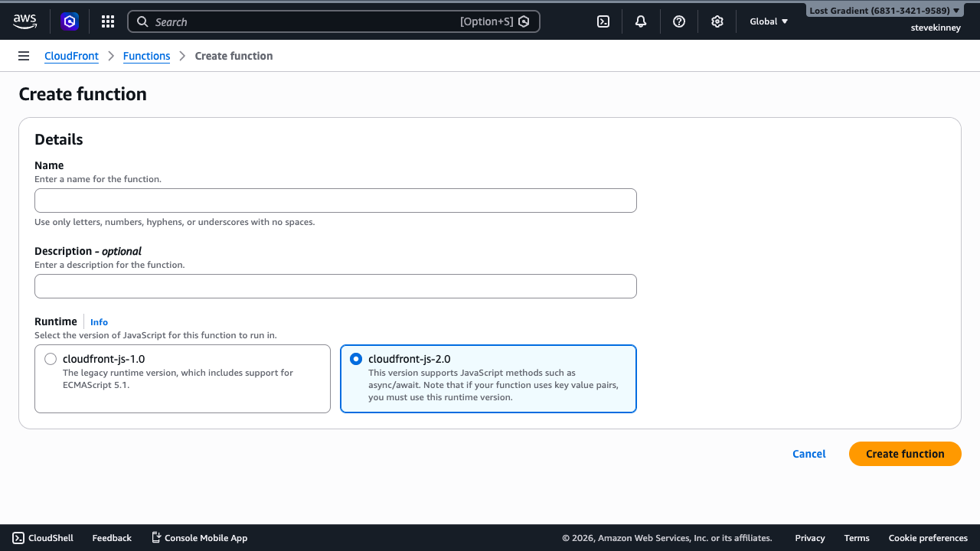The height and width of the screenshot is (551, 980).
Task: Select cloudfront-js-2.0 runtime radio button
Action: click(x=356, y=359)
